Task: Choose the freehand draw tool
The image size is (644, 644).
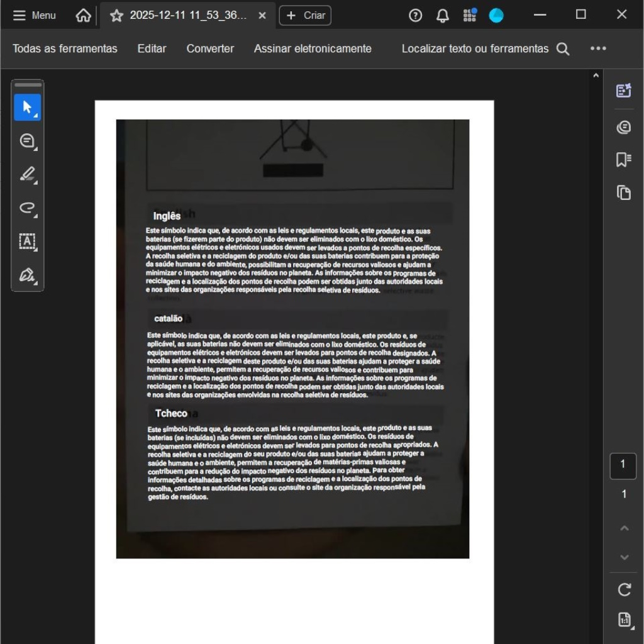Action: pyautogui.click(x=27, y=208)
